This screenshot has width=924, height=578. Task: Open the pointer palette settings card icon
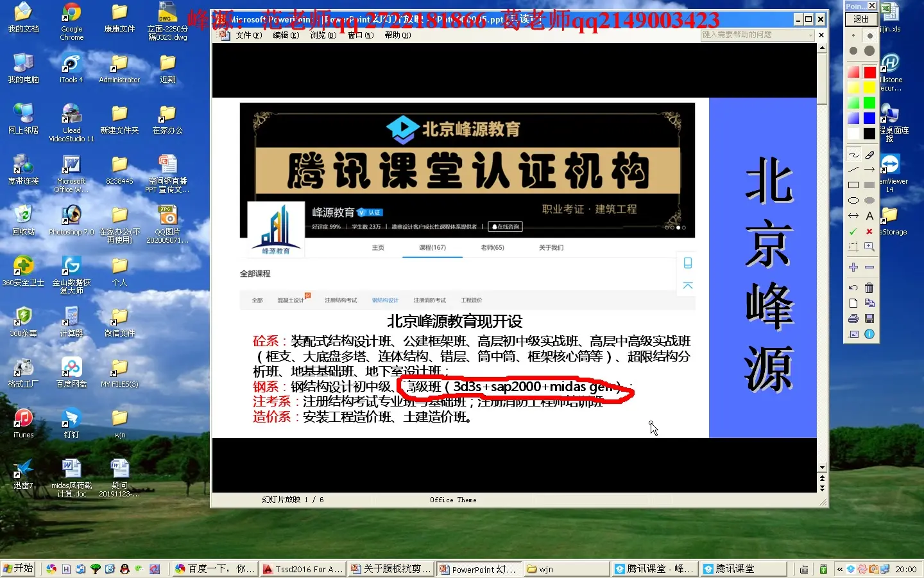[853, 334]
